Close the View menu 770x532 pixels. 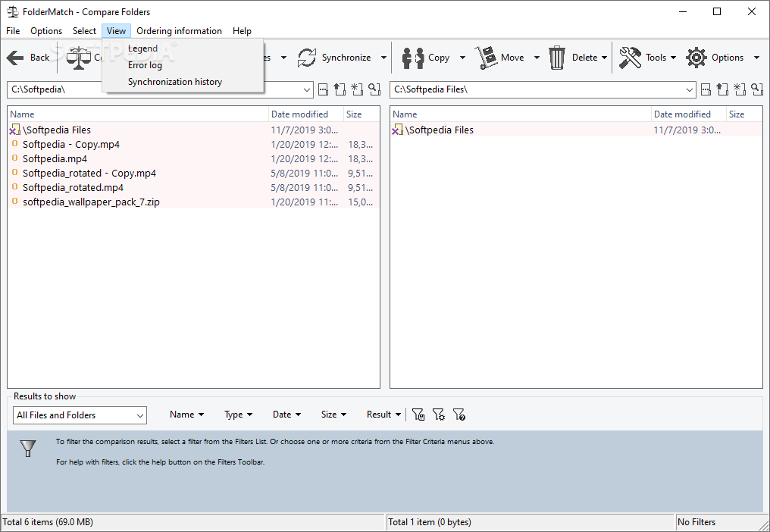coord(117,31)
